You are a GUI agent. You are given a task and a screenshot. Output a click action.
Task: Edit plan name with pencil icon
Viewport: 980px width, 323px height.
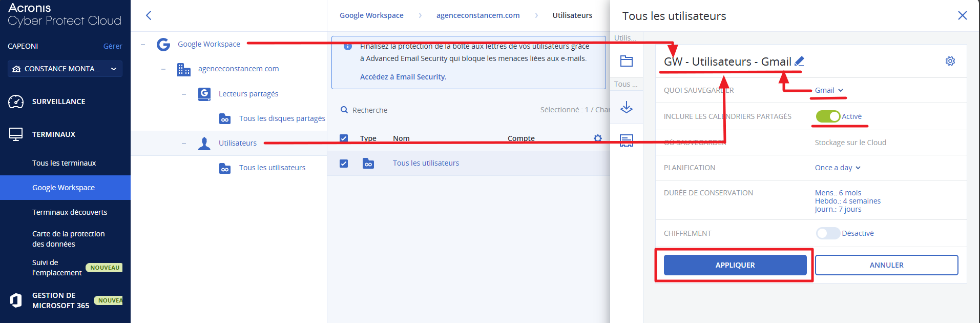click(799, 62)
